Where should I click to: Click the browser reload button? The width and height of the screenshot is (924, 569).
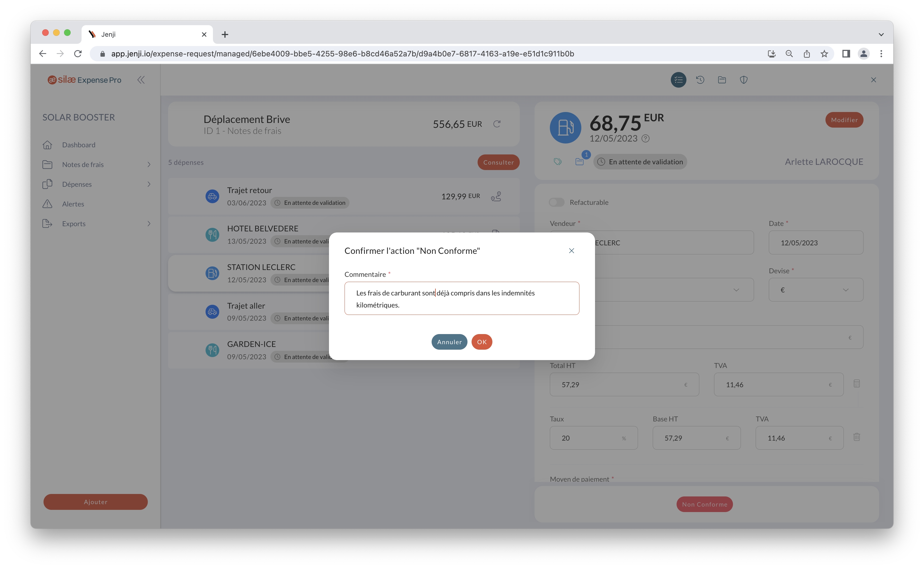point(78,54)
